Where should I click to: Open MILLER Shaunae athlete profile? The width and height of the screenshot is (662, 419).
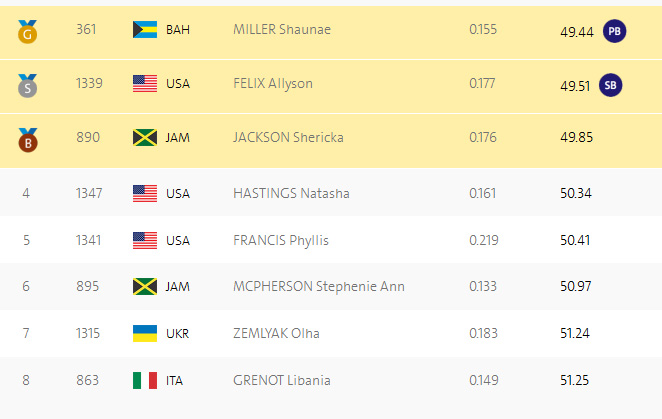click(x=281, y=30)
